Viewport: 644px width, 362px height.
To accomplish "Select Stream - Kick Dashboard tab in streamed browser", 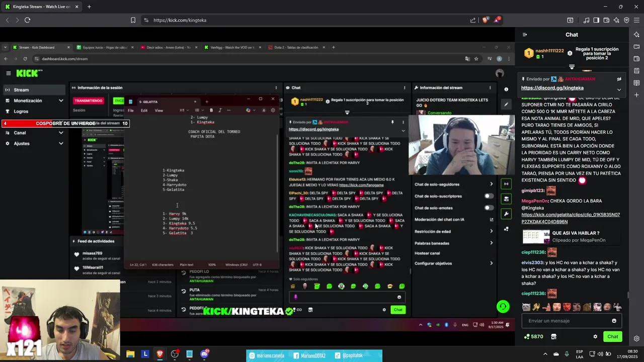I will [41, 47].
